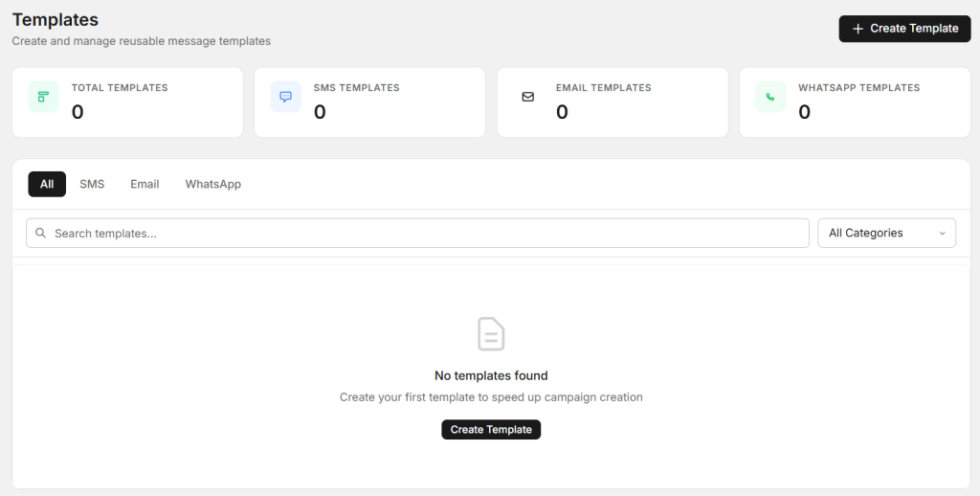The width and height of the screenshot is (980, 496).
Task: Click the green Total Templates icon
Action: tap(43, 97)
